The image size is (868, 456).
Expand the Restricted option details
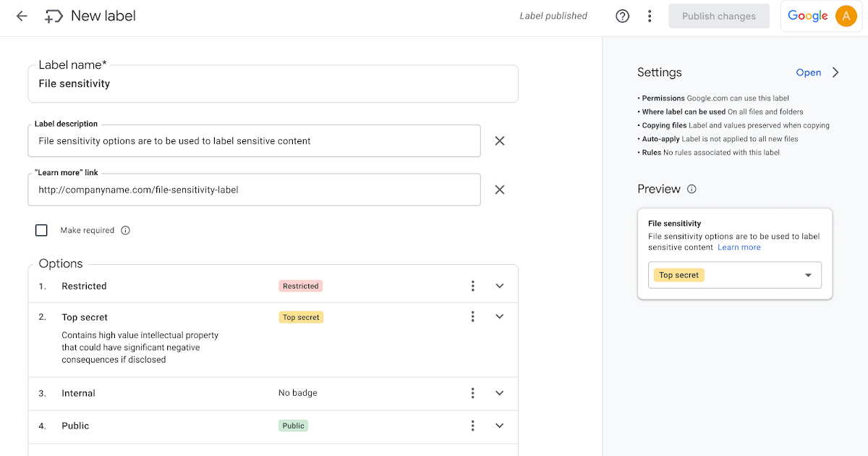click(499, 286)
